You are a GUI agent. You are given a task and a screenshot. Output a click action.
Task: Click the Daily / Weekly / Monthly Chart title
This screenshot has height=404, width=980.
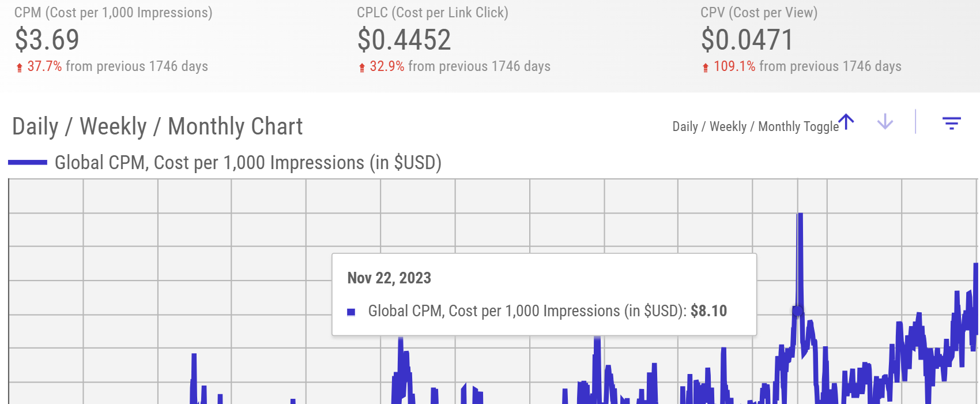coord(157,126)
